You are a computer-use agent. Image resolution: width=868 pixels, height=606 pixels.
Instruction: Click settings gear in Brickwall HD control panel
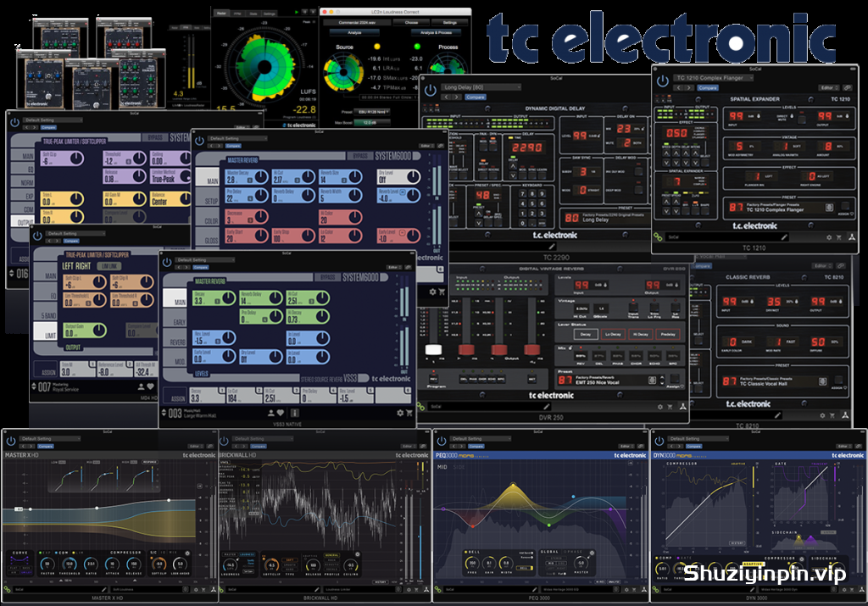[357, 554]
